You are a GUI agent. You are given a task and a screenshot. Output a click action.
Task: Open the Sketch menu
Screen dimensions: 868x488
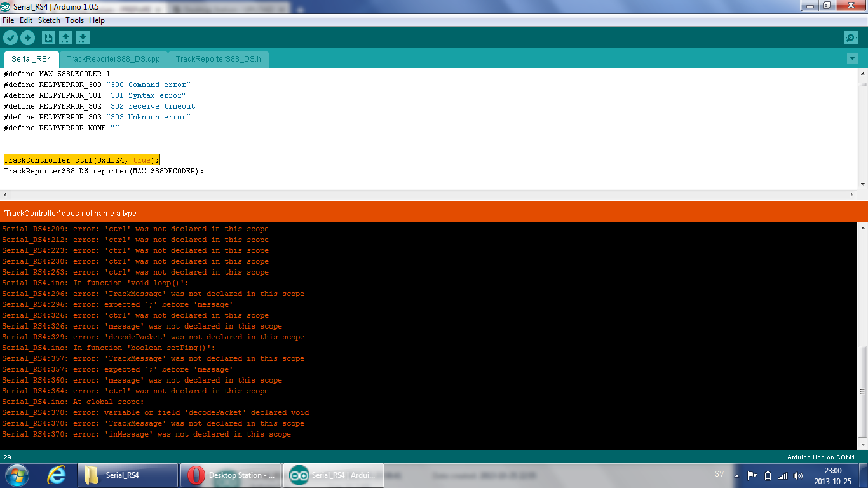(x=49, y=20)
